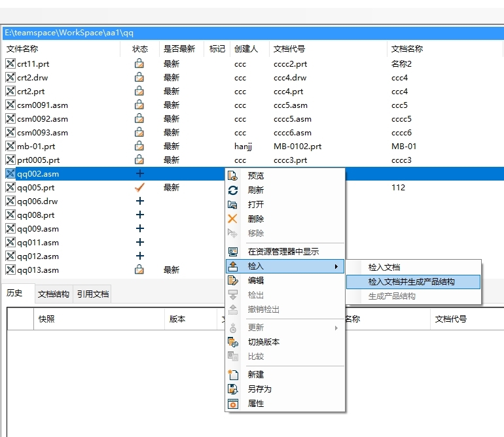The width and height of the screenshot is (504, 437).
Task: Click the Preview (预览) icon in context menu
Action: click(233, 176)
